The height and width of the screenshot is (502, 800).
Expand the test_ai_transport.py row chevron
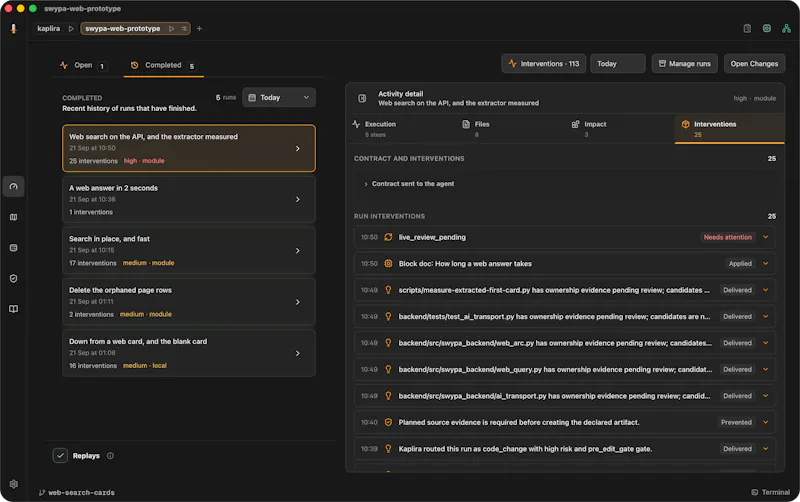click(x=765, y=317)
